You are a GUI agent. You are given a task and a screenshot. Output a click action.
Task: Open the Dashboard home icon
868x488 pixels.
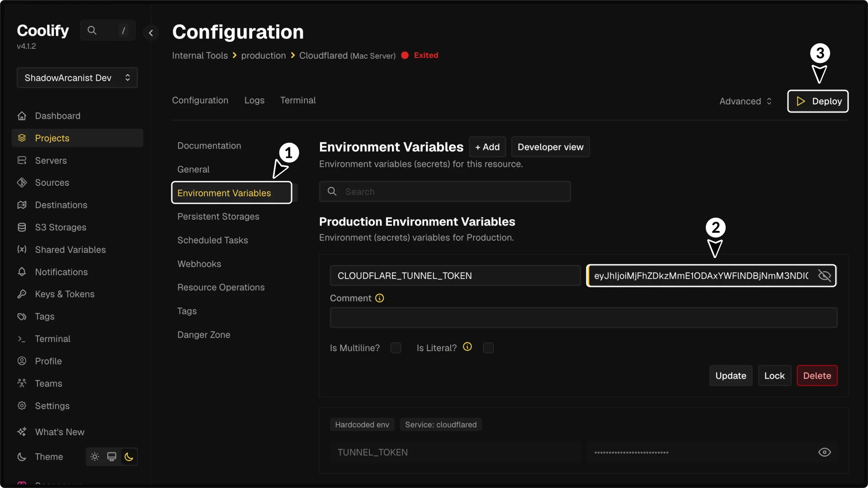click(22, 116)
